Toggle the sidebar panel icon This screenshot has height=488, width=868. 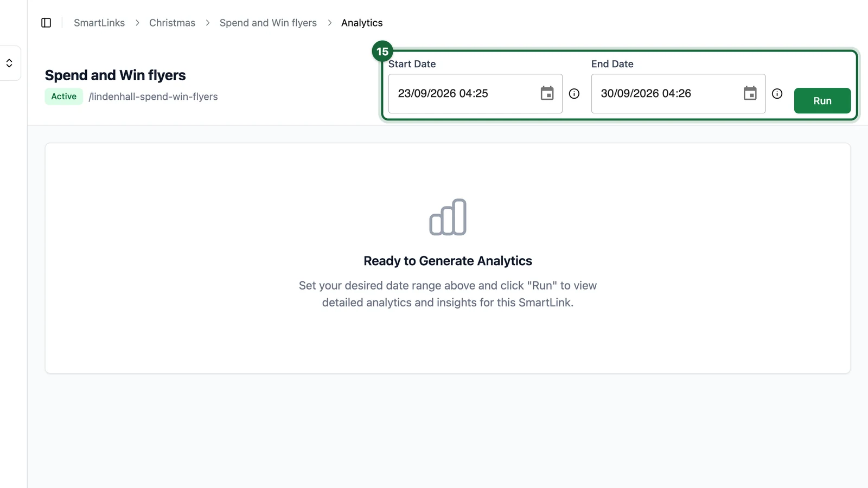(46, 23)
